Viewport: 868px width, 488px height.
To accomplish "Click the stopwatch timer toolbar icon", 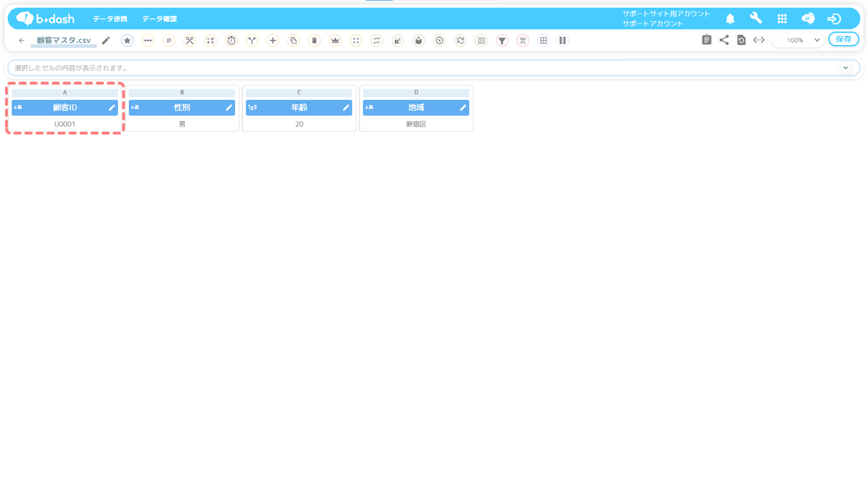I will tap(231, 40).
